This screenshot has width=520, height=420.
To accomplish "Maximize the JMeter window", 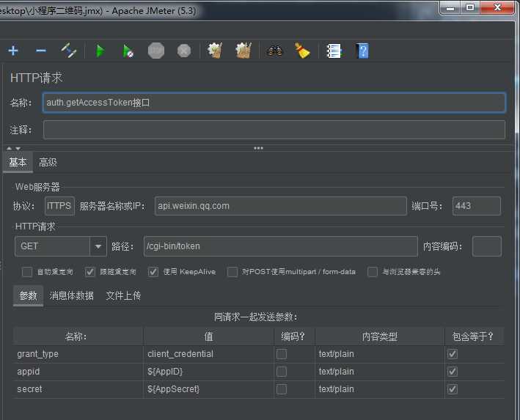I will pyautogui.click(x=470, y=7).
